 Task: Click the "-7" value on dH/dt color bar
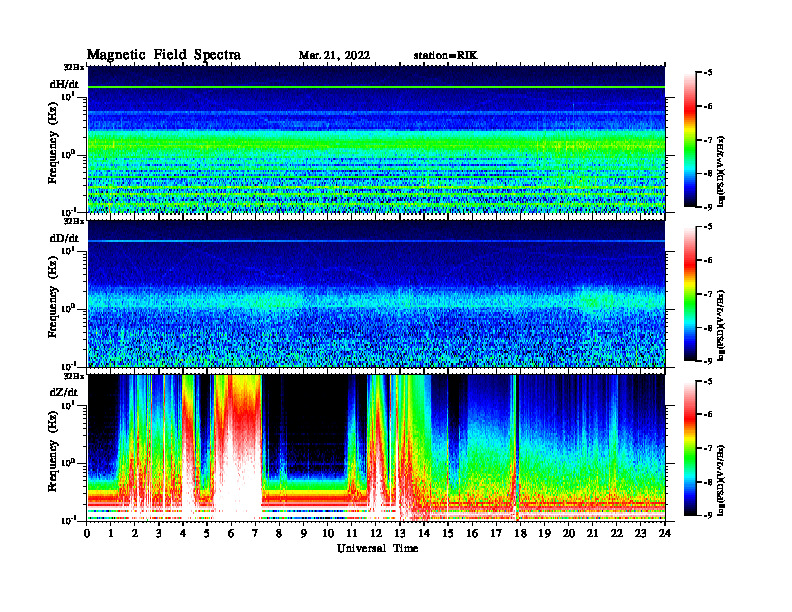pos(708,140)
